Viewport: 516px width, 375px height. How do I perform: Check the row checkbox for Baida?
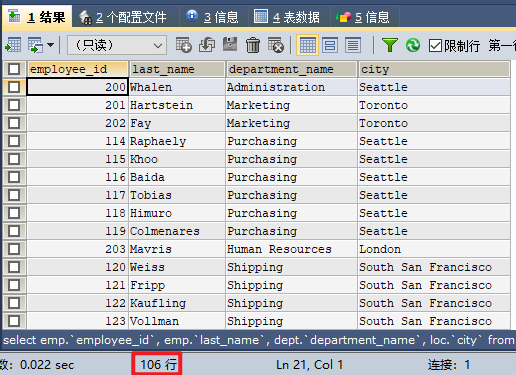click(14, 177)
